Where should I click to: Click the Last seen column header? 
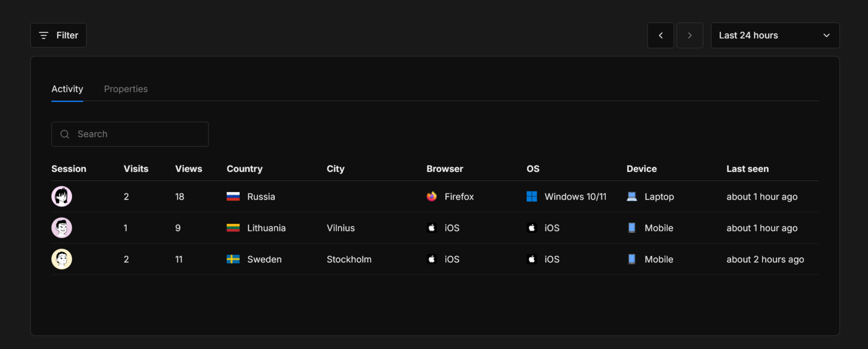[747, 169]
